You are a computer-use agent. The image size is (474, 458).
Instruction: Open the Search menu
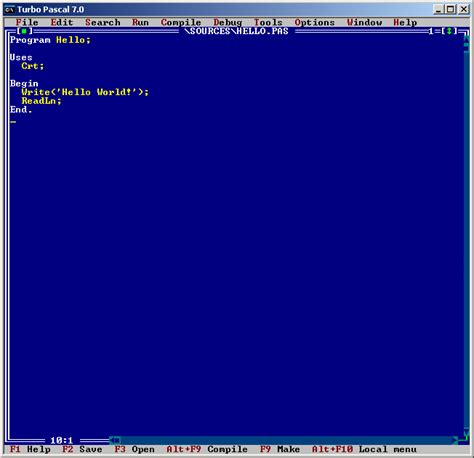102,22
